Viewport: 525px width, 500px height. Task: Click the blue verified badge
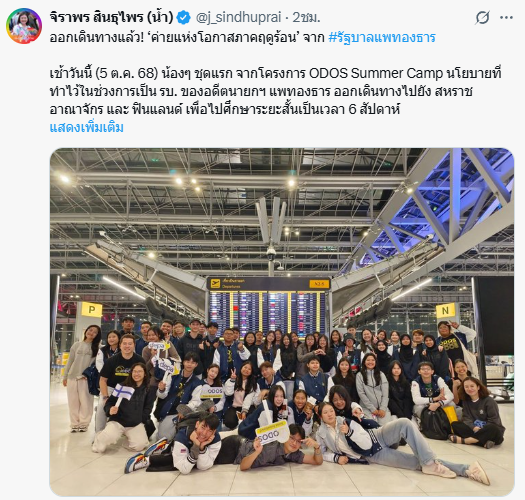pos(183,18)
